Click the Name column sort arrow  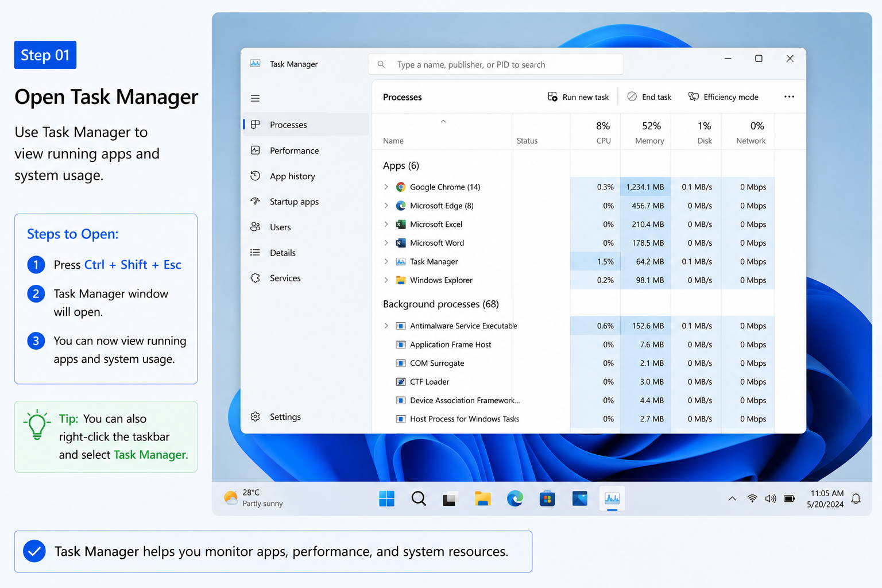443,121
